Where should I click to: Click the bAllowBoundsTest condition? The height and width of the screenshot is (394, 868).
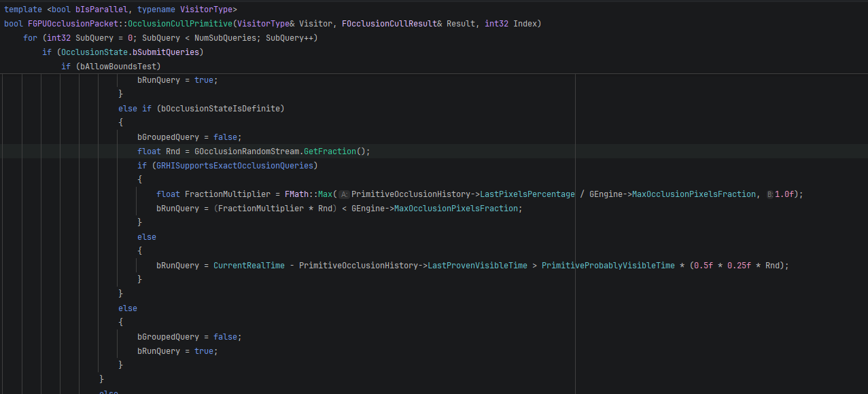pyautogui.click(x=118, y=67)
